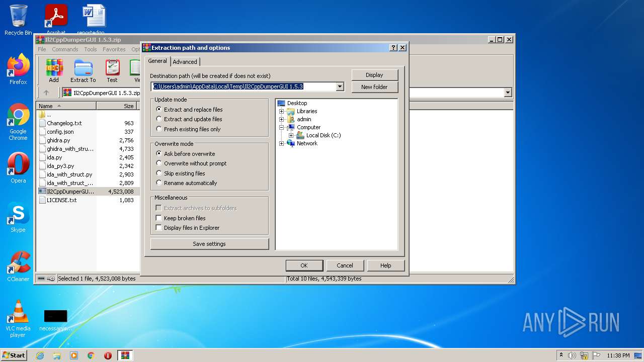Select Extract and update files option
This screenshot has width=644, height=362.
click(189, 119)
